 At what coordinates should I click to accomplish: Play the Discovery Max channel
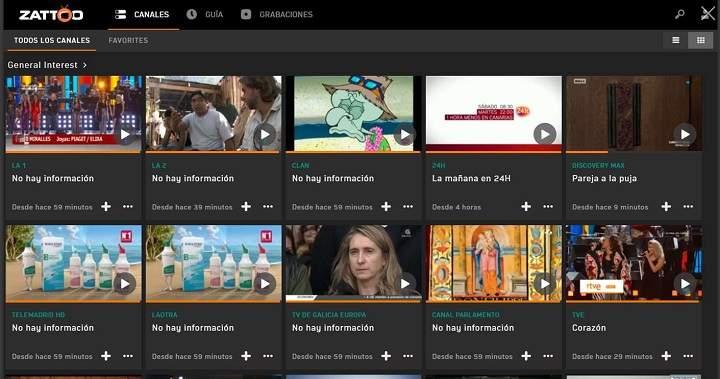pos(685,135)
